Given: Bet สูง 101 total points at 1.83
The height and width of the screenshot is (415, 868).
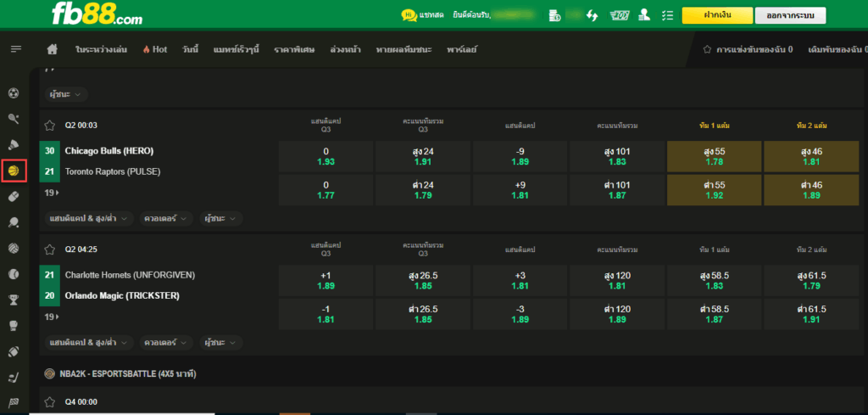Looking at the screenshot, I should (x=617, y=156).
